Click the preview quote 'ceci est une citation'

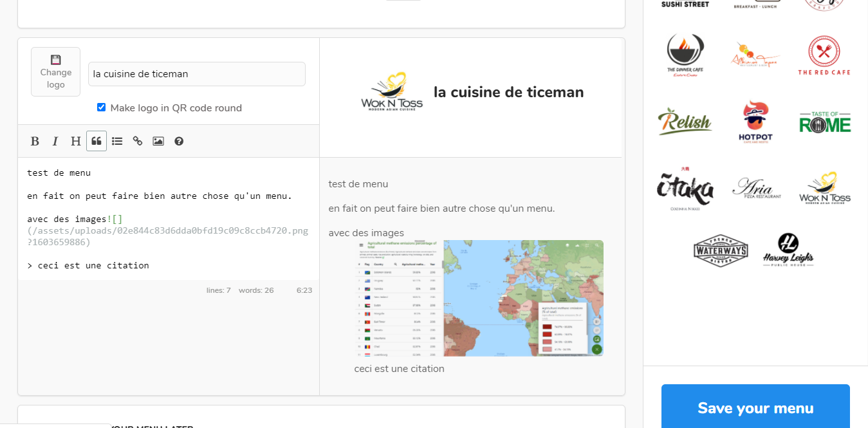click(400, 369)
